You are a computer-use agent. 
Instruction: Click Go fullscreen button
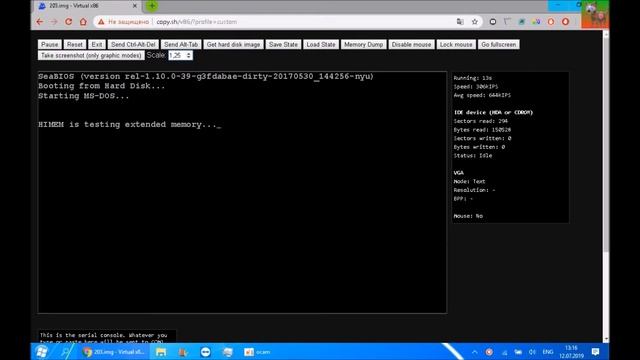[498, 44]
